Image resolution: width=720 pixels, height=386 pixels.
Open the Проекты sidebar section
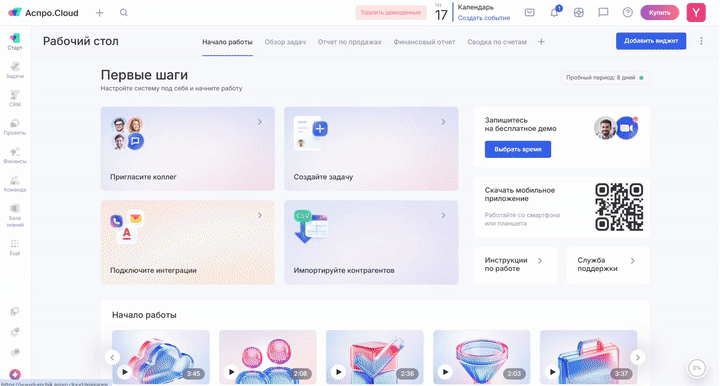(x=15, y=127)
